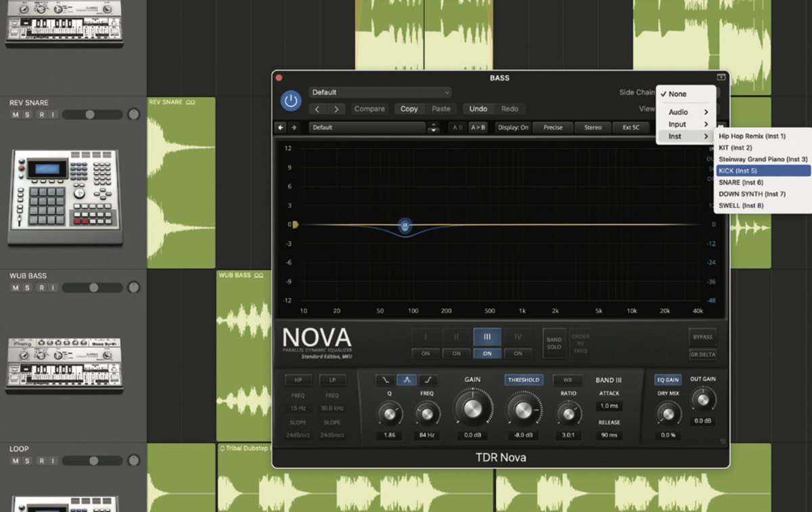Enable Band Solo in TDR Nova
This screenshot has height=512, width=812.
[553, 342]
